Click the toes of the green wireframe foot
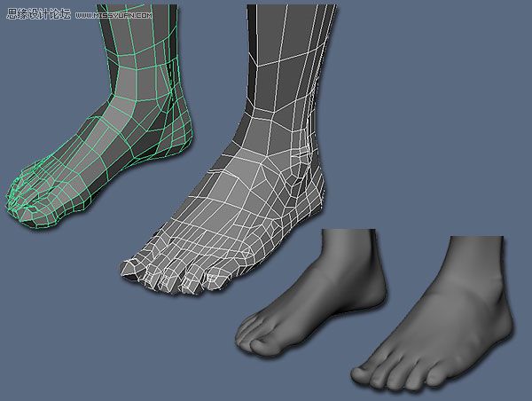532x401 pixels. 31,191
